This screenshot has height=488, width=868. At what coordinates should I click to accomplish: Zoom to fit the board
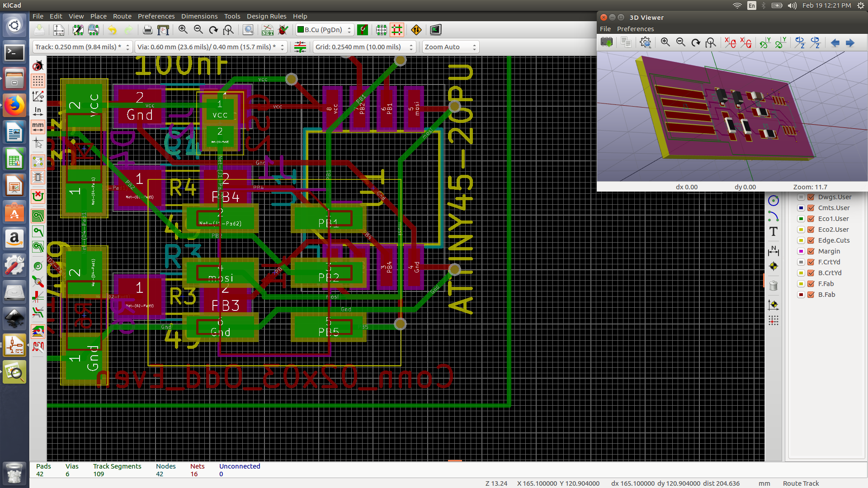click(x=229, y=30)
